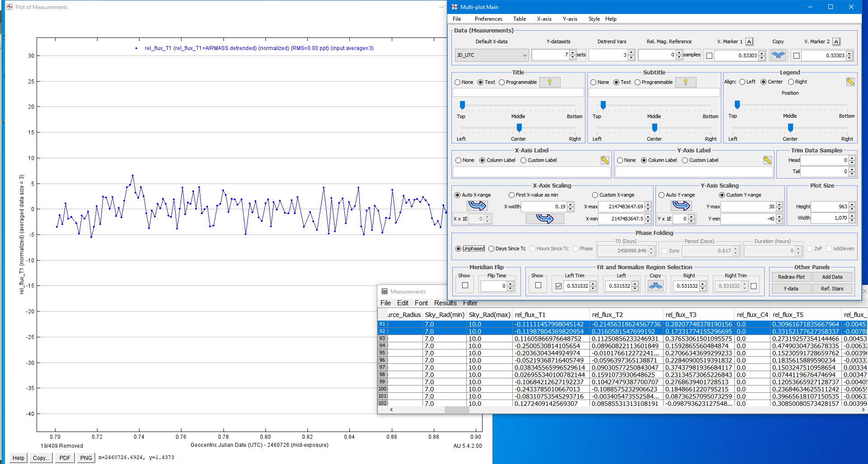The image size is (868, 464).
Task: Click the V. Marker 1 'A' icon
Action: [x=749, y=41]
